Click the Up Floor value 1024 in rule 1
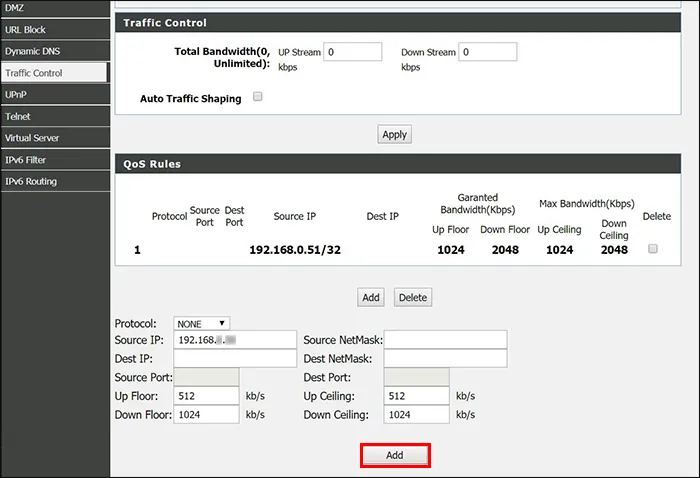The height and width of the screenshot is (478, 700). (451, 250)
